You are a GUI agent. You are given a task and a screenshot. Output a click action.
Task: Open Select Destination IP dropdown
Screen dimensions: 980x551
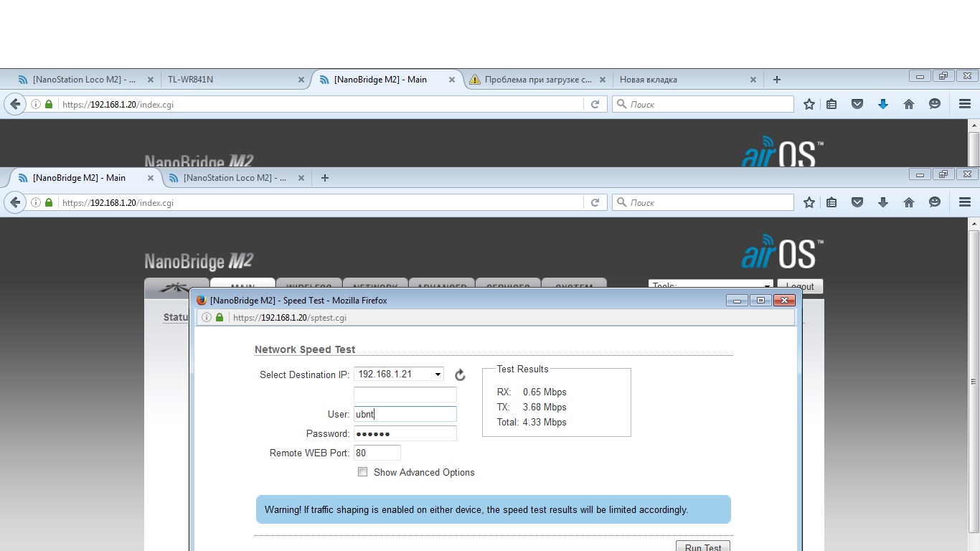399,374
